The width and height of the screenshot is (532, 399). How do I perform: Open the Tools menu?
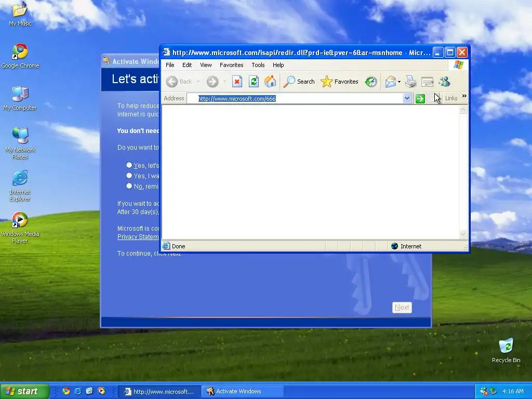pos(258,65)
